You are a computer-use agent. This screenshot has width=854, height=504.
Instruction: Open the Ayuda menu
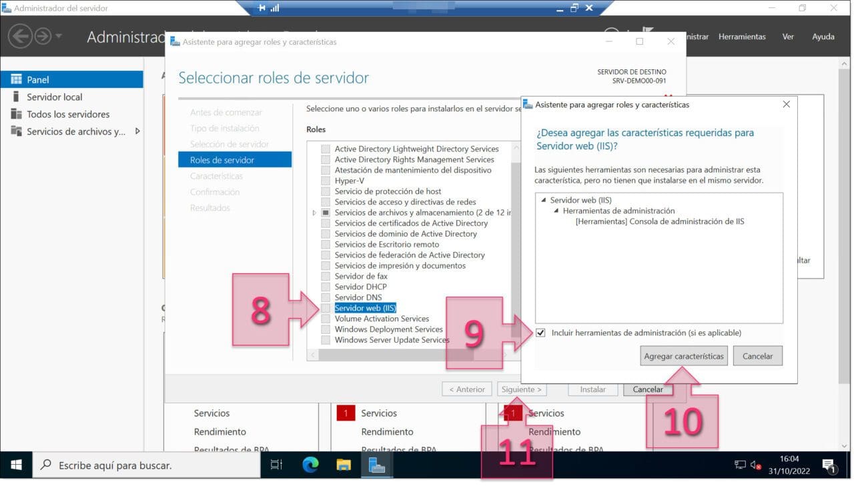[x=823, y=37]
